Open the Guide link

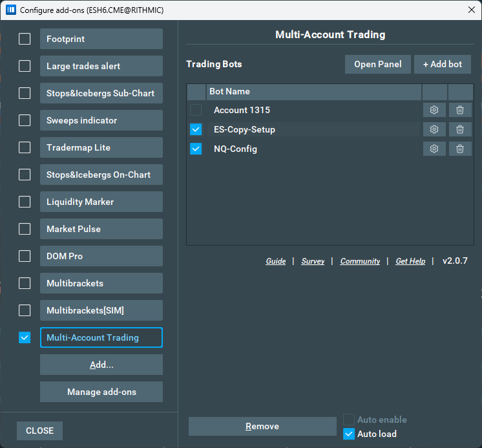coord(276,261)
